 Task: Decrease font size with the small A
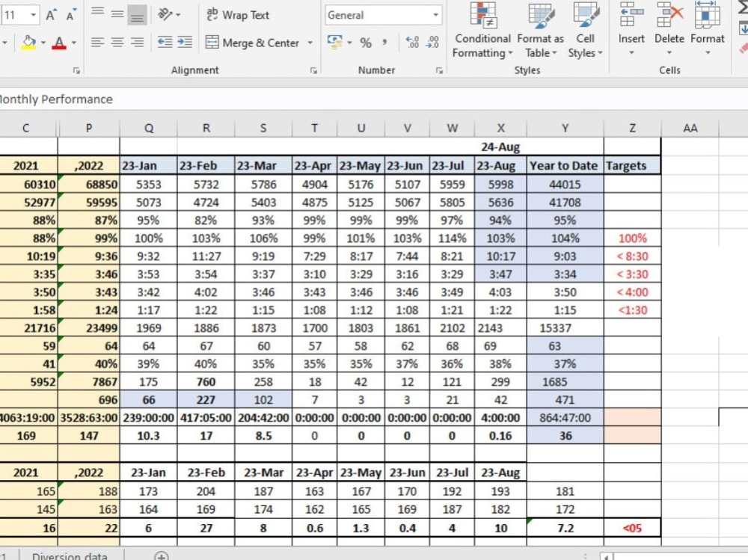tap(70, 15)
